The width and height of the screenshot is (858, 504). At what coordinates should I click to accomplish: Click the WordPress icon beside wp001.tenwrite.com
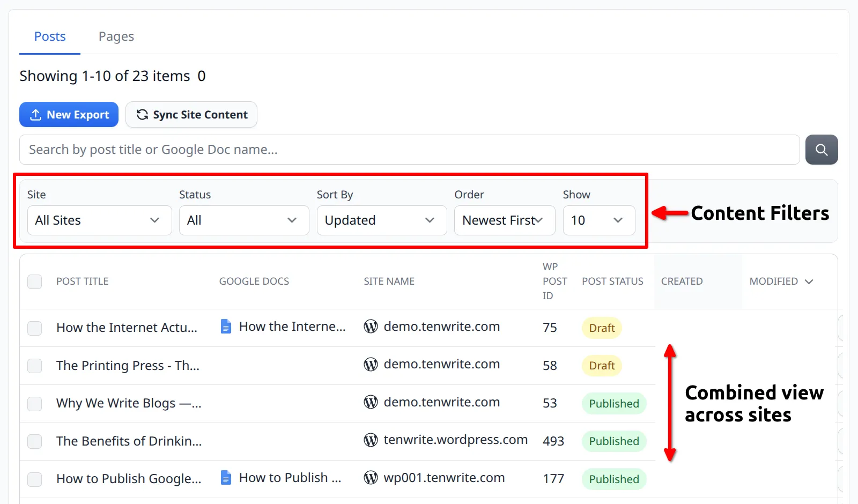click(x=370, y=478)
